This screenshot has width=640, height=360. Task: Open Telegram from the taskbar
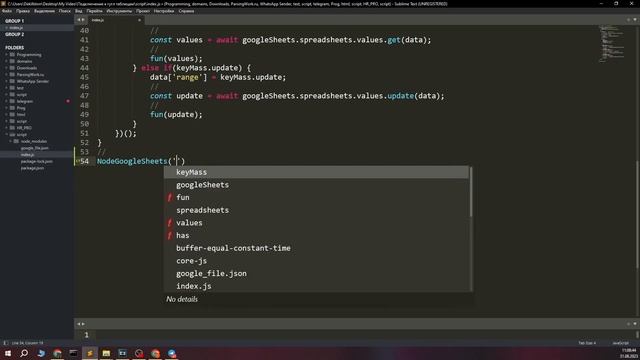[x=172, y=353]
